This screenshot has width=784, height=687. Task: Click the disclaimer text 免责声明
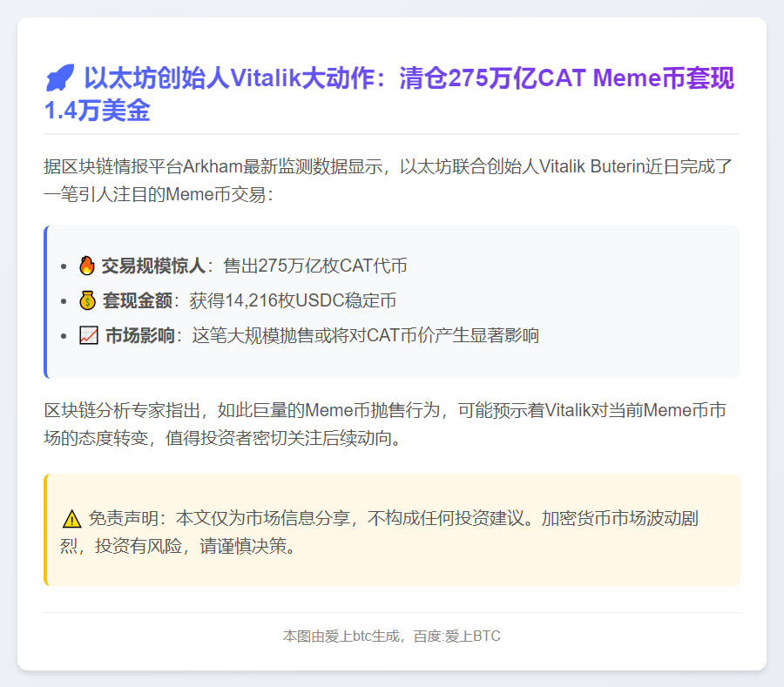124,519
